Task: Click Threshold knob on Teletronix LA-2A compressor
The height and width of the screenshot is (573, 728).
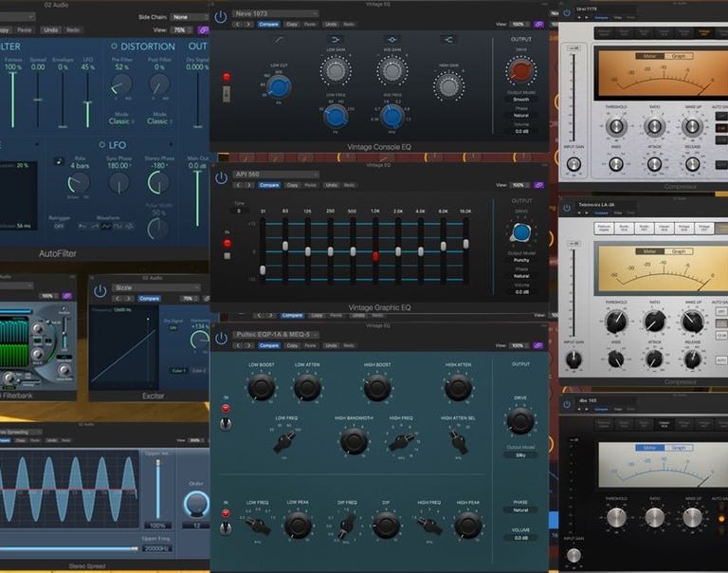Action: pyautogui.click(x=616, y=321)
